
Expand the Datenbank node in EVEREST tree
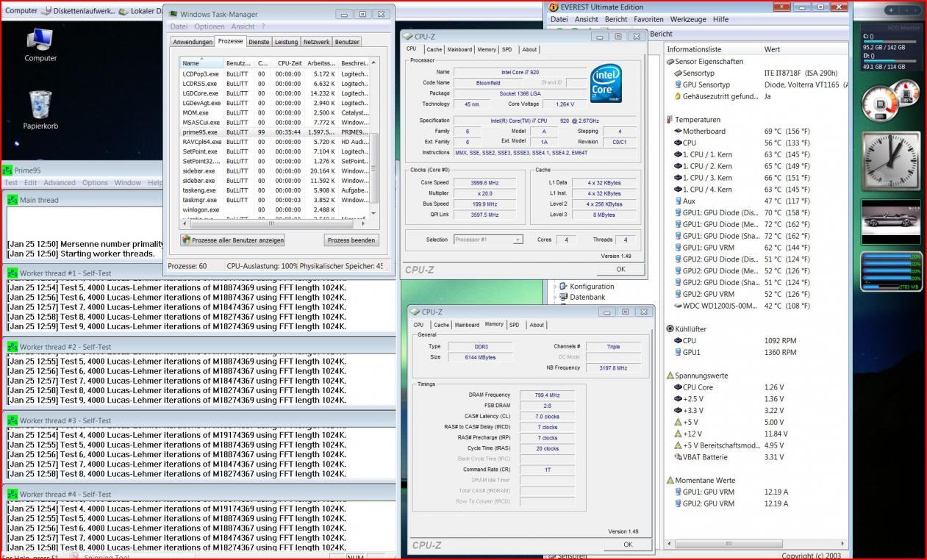(x=555, y=298)
